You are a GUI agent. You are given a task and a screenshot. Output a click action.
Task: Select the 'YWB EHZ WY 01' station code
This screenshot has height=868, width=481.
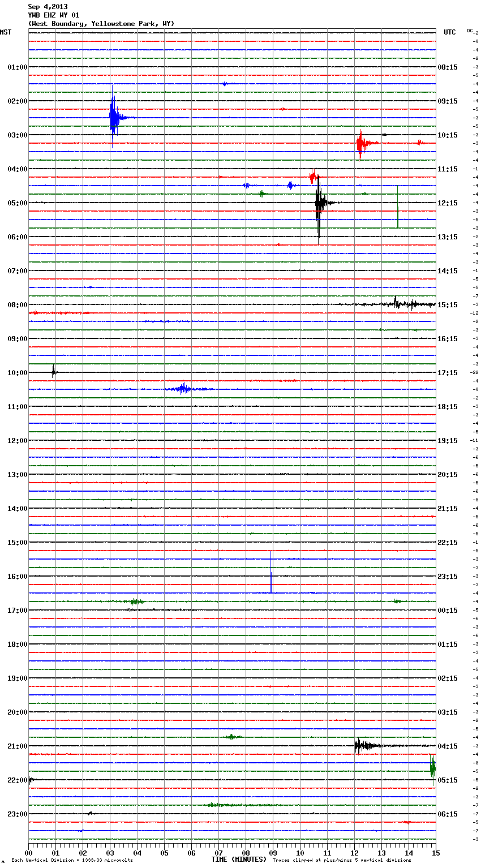click(x=54, y=15)
